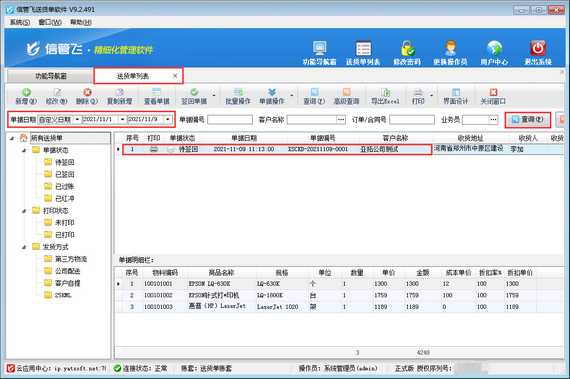Click 界面设计 interface design icon
The height and width of the screenshot is (379, 570).
(x=455, y=92)
